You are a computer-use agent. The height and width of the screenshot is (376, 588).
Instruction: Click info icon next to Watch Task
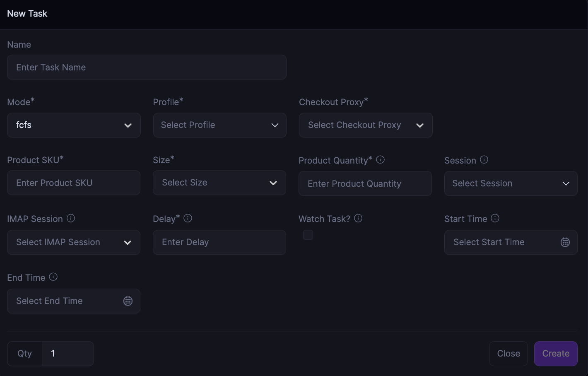(x=358, y=218)
